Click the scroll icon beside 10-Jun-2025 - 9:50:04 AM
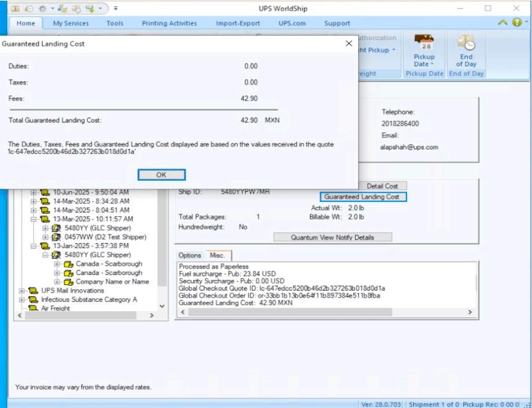The height and width of the screenshot is (408, 532). [45, 192]
